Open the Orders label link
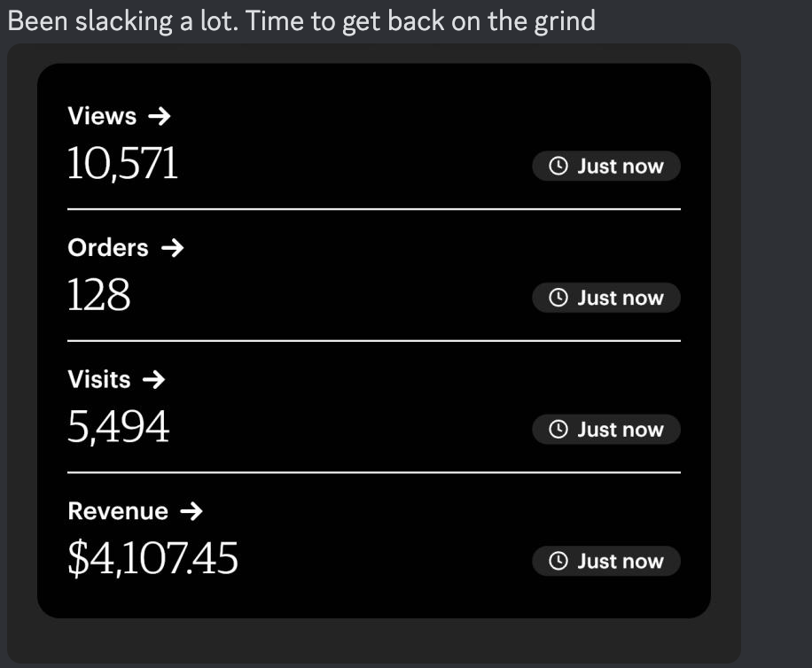 (x=108, y=248)
